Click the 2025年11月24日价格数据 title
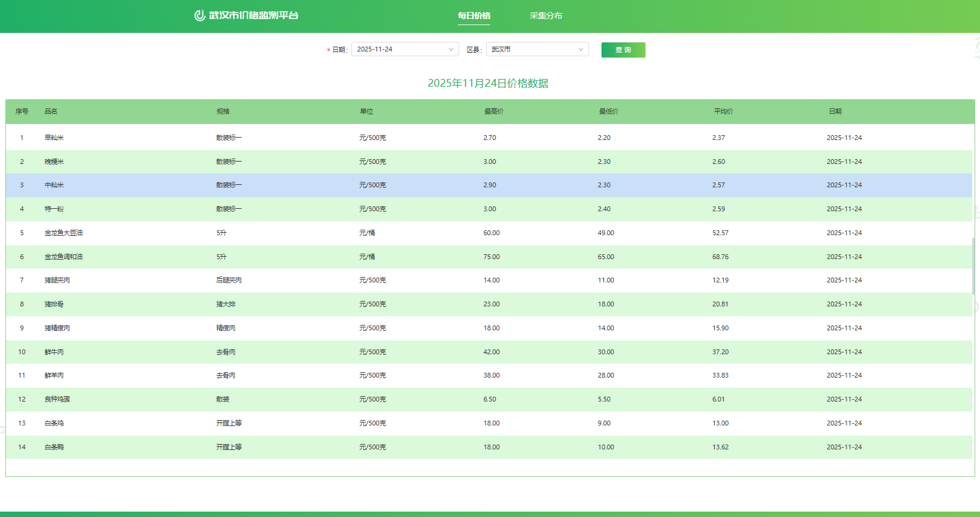The height and width of the screenshot is (517, 980). [488, 83]
